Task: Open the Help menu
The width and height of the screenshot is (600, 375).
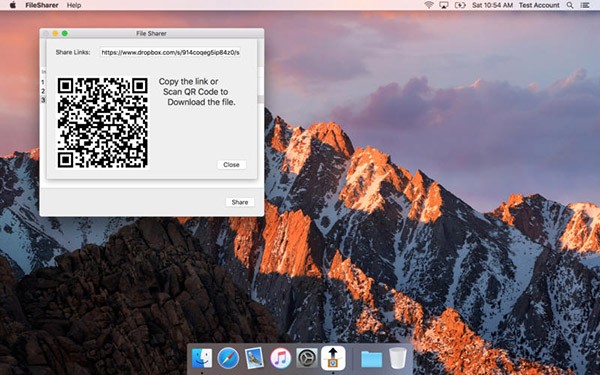Action: [74, 5]
